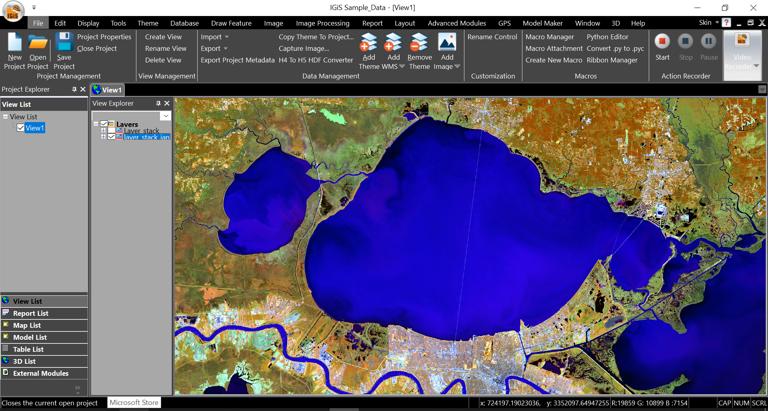Click the Add Theme WMS icon
This screenshot has width=768, height=411.
point(394,42)
